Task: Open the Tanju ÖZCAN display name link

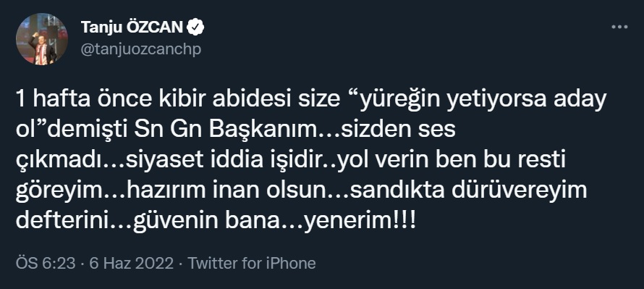Action: click(x=132, y=28)
